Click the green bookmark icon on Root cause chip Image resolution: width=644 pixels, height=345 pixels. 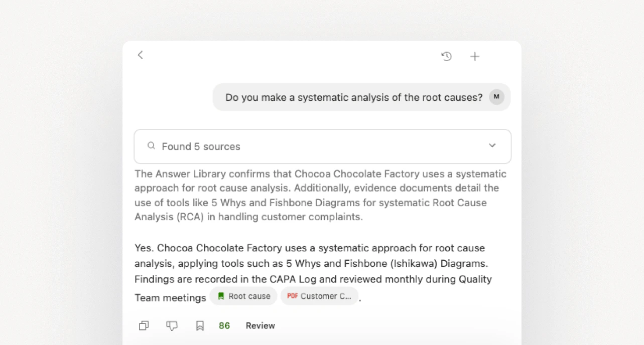[x=221, y=296]
